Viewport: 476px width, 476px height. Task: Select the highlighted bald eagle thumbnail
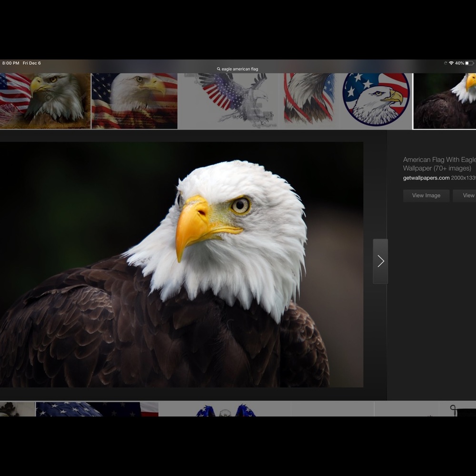pyautogui.click(x=445, y=100)
